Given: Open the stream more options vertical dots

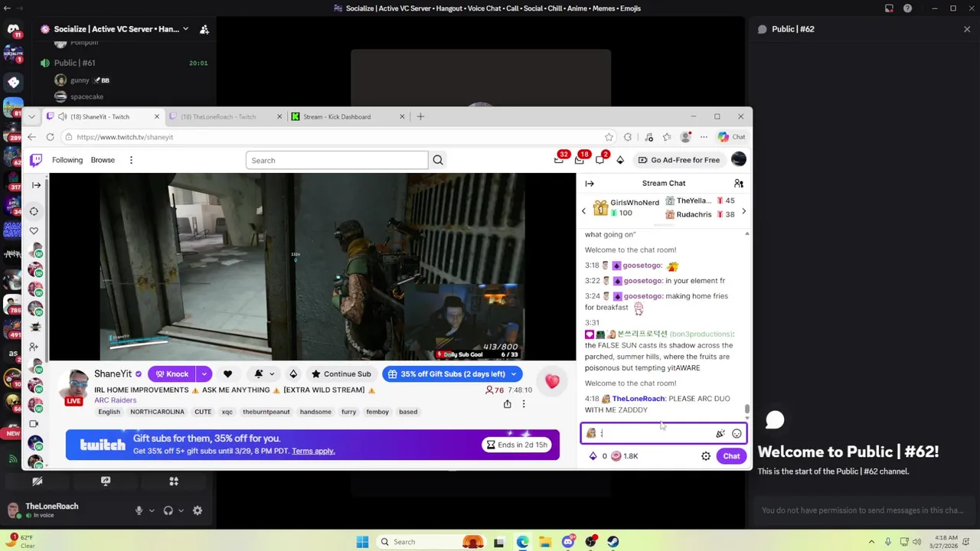Looking at the screenshot, I should [x=524, y=404].
